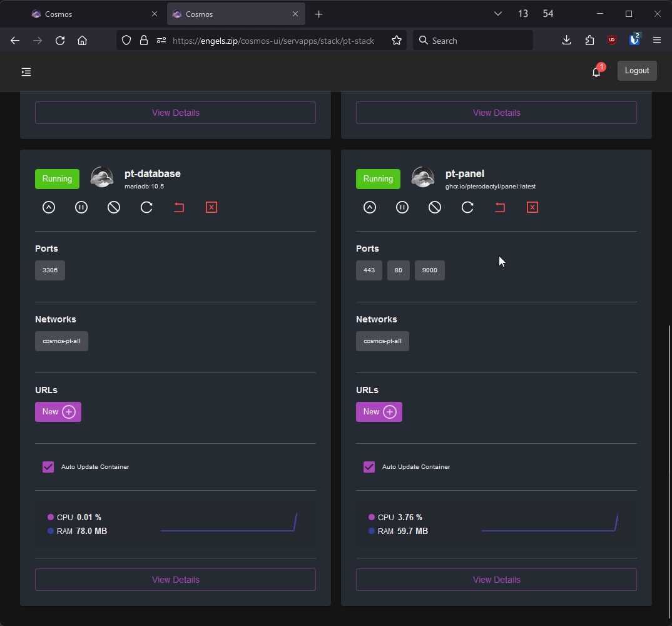Click cosmos-pt-all network on pt-database
The height and width of the screenshot is (626, 672).
tap(62, 341)
